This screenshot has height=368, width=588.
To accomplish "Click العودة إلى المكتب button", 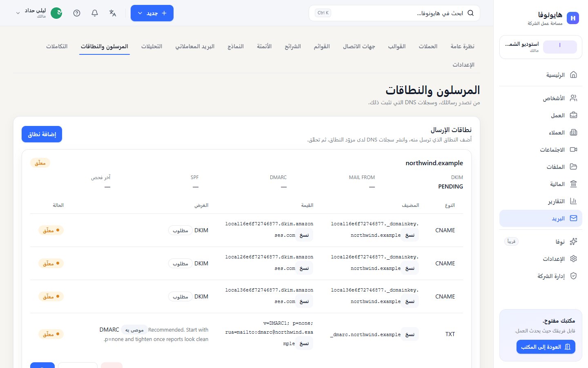I will (x=546, y=347).
